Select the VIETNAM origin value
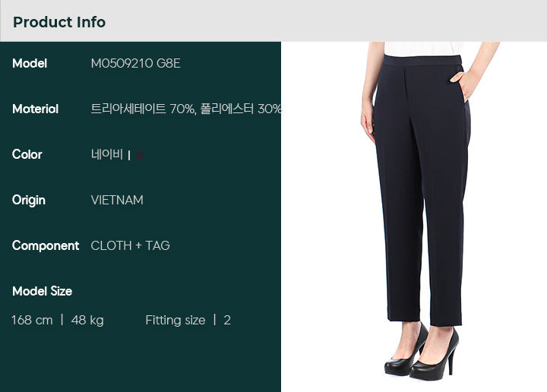This screenshot has width=547, height=392. [x=117, y=201]
